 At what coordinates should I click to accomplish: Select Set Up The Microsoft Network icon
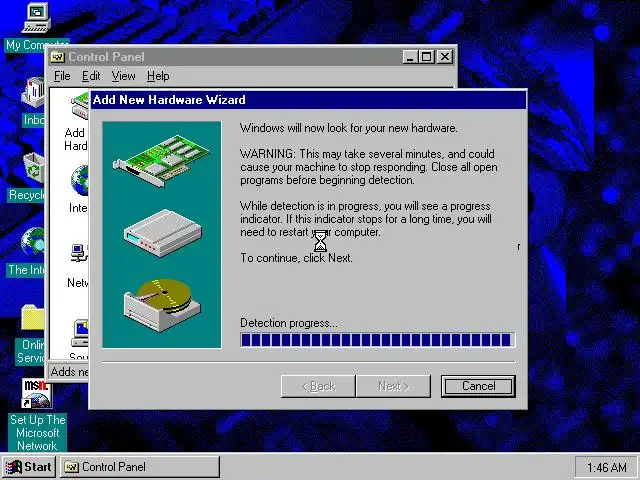click(x=37, y=393)
